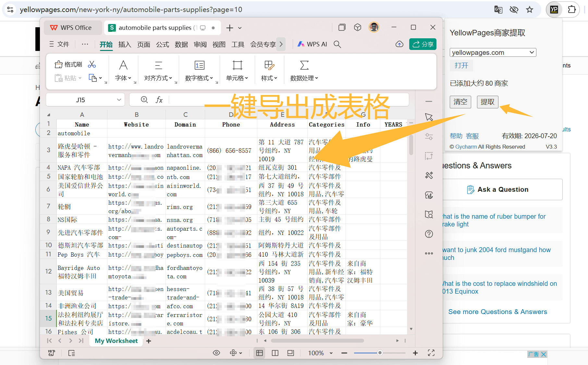Open the browser extensions puzzle icon

coord(571,9)
